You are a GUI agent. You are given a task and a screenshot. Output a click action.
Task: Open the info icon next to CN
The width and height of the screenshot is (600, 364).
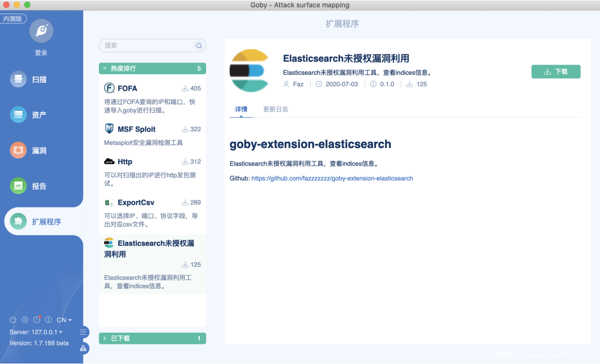coord(48,320)
